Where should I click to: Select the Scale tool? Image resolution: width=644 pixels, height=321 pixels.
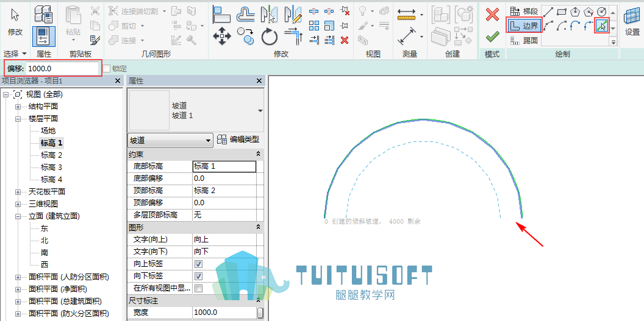coord(329,26)
